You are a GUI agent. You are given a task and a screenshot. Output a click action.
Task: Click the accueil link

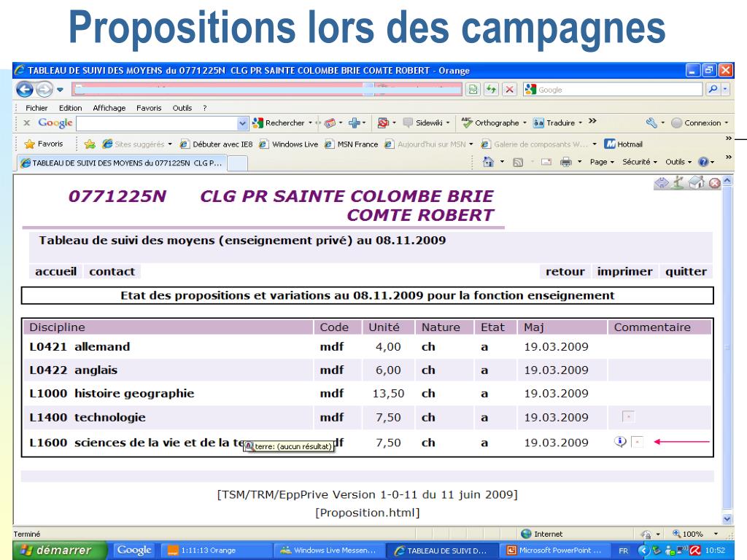coord(55,271)
